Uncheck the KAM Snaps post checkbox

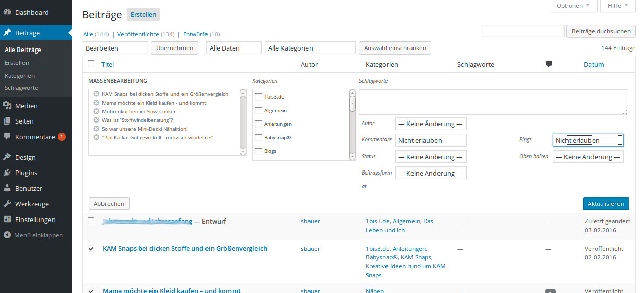click(91, 248)
